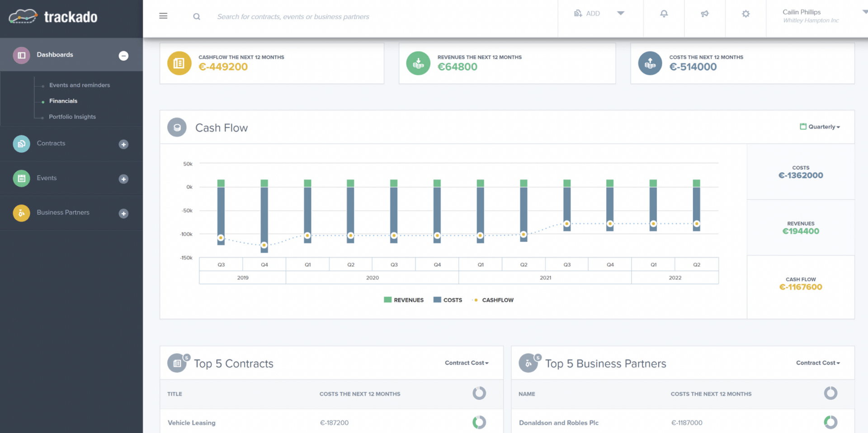This screenshot has height=433, width=868.
Task: Click the donut progress ring beside Vehicle Leasing
Action: pyautogui.click(x=479, y=422)
